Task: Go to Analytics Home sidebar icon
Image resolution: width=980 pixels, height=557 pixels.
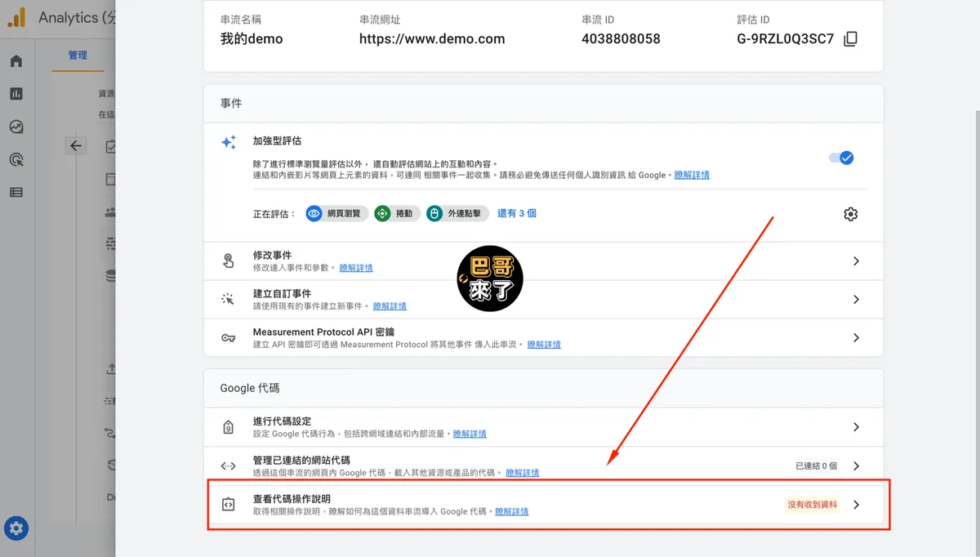Action: [x=16, y=61]
